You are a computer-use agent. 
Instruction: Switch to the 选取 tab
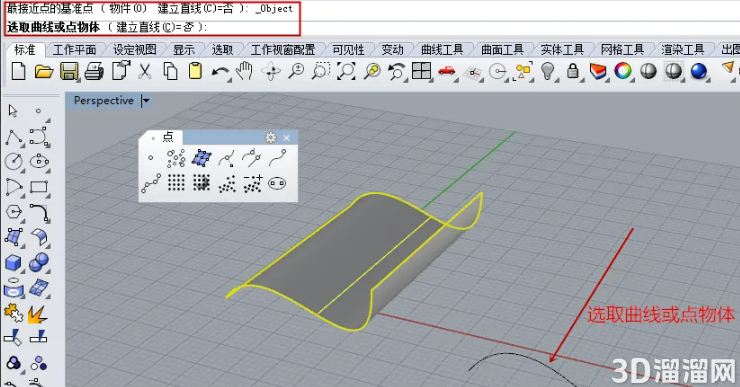(x=222, y=50)
